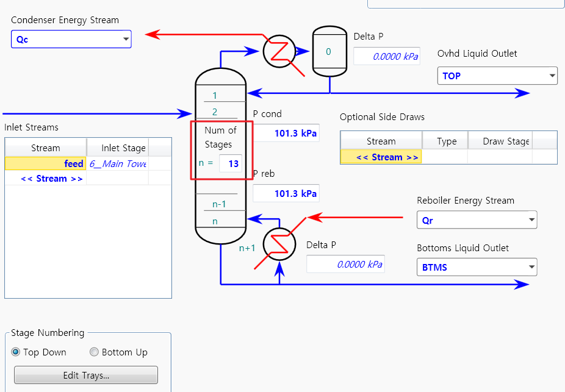This screenshot has width=565, height=392.
Task: Select the Top Down radio button
Action: point(15,352)
